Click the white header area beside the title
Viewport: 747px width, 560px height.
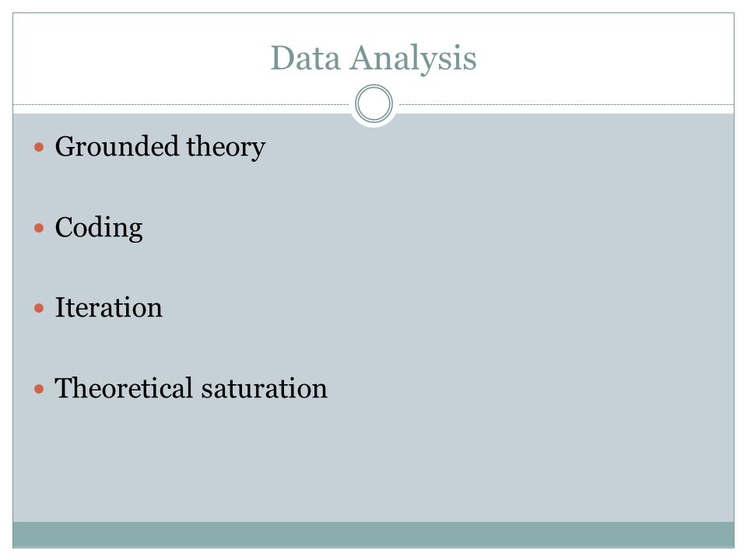(x=605, y=57)
